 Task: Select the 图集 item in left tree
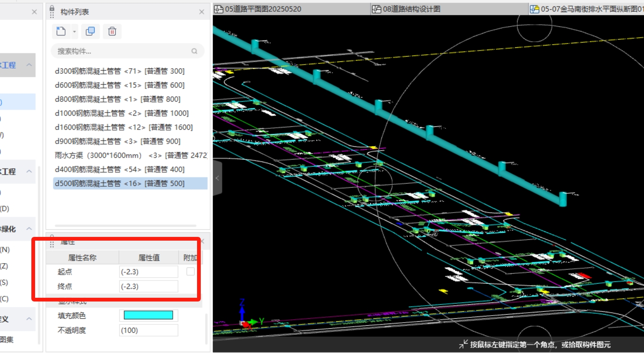click(7, 339)
